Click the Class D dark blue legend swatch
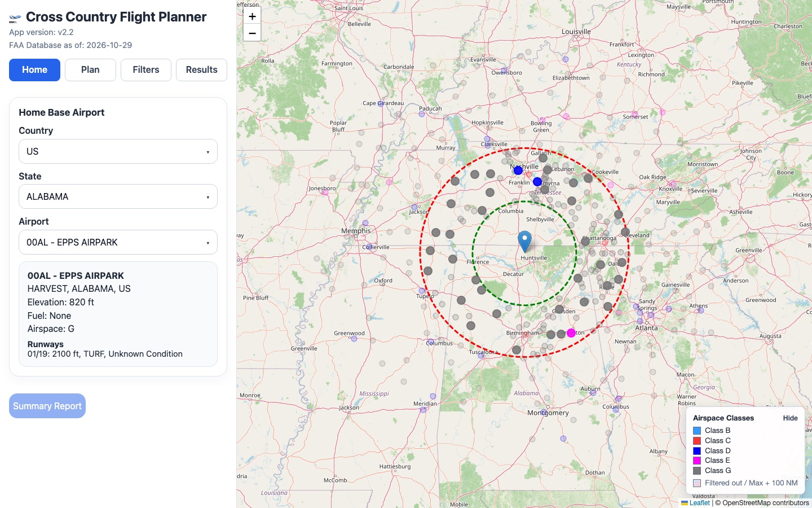Image resolution: width=812 pixels, height=508 pixels. point(697,451)
